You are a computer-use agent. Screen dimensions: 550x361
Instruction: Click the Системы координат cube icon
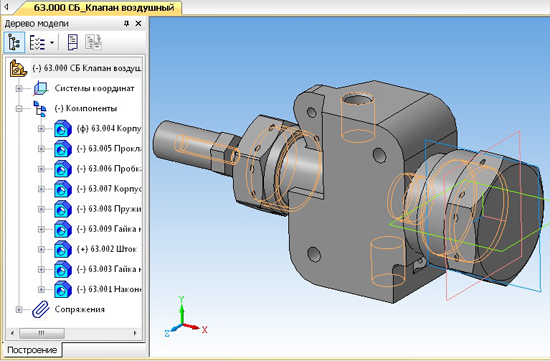[41, 88]
